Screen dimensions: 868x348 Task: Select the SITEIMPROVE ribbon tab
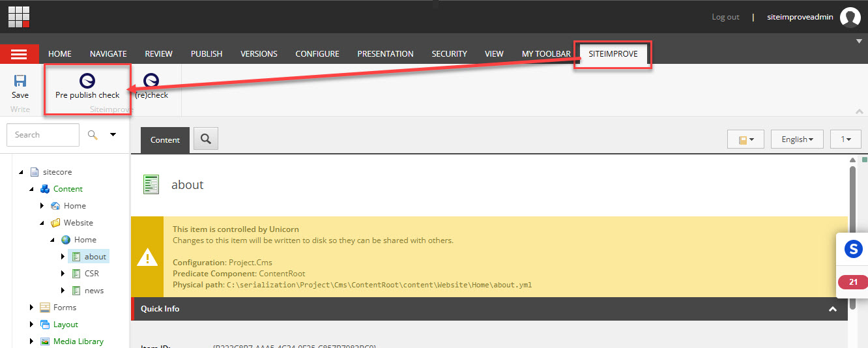point(613,54)
